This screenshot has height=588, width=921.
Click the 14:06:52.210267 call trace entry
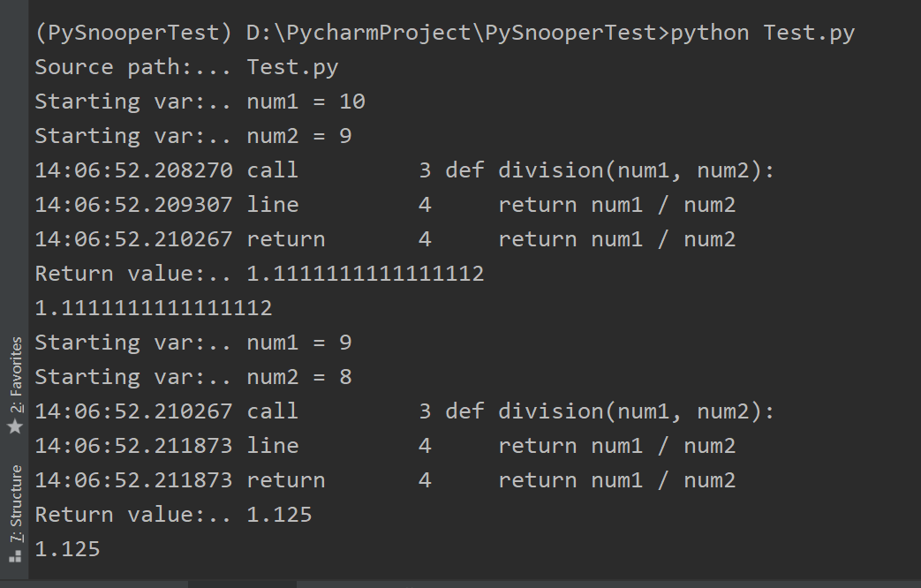point(404,411)
